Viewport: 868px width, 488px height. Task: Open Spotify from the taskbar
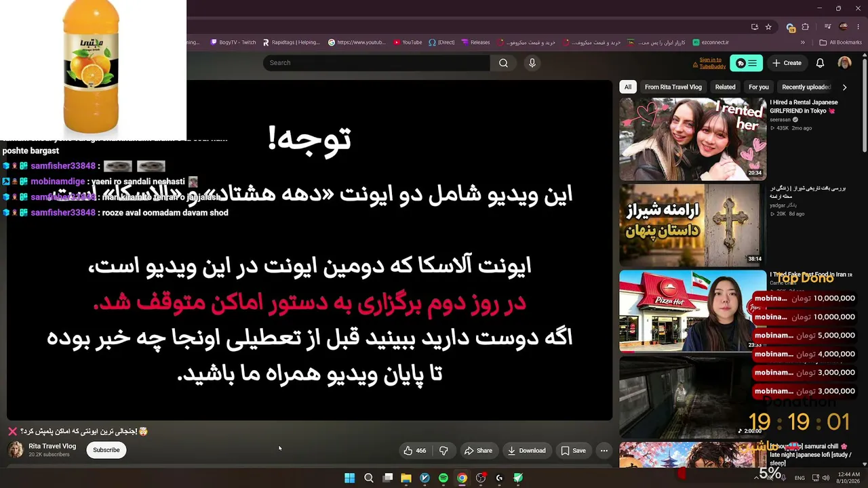pos(443,478)
